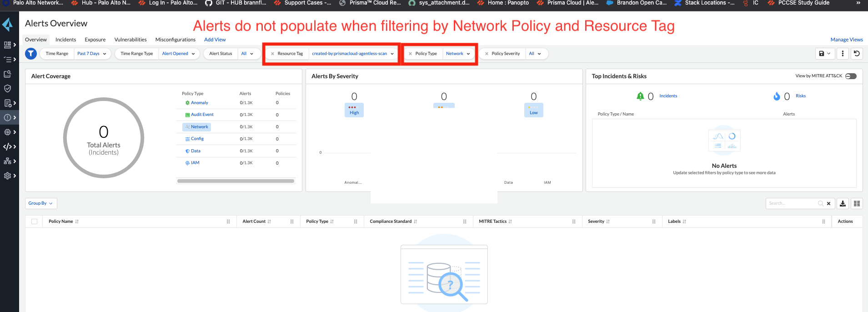868x312 pixels.
Task: Click the alerts Search input field
Action: (793, 203)
